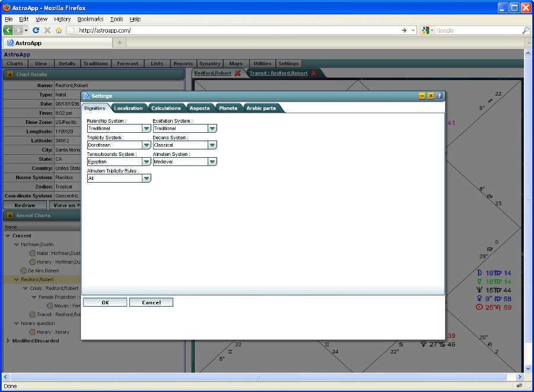
Task: Expand the Almutem Triplicity Rules dropdown
Action: tap(146, 178)
